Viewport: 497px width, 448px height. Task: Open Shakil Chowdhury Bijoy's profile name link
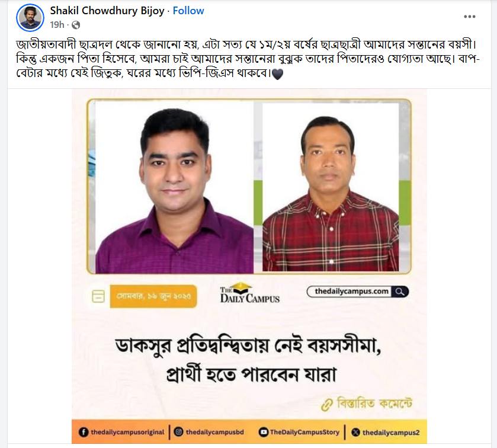coord(107,11)
